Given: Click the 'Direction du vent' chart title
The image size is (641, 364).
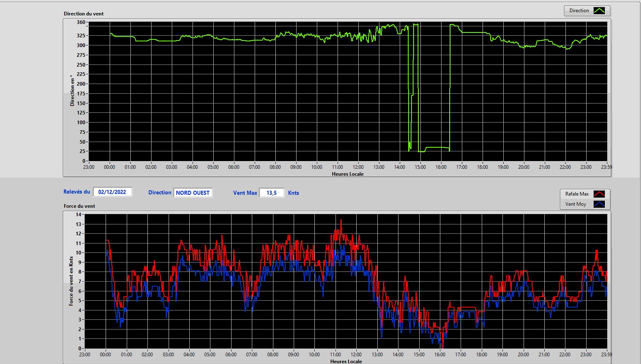Looking at the screenshot, I should (x=84, y=13).
